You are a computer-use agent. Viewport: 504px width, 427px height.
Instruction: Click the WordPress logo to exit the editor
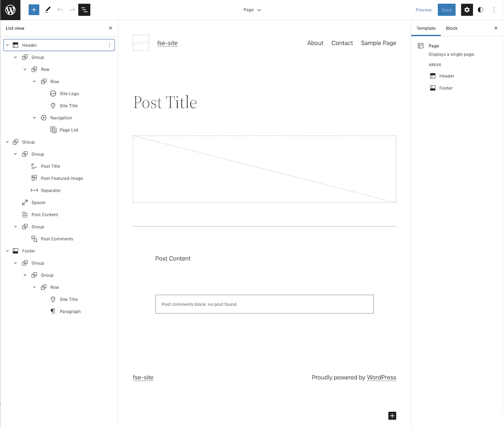click(x=10, y=10)
